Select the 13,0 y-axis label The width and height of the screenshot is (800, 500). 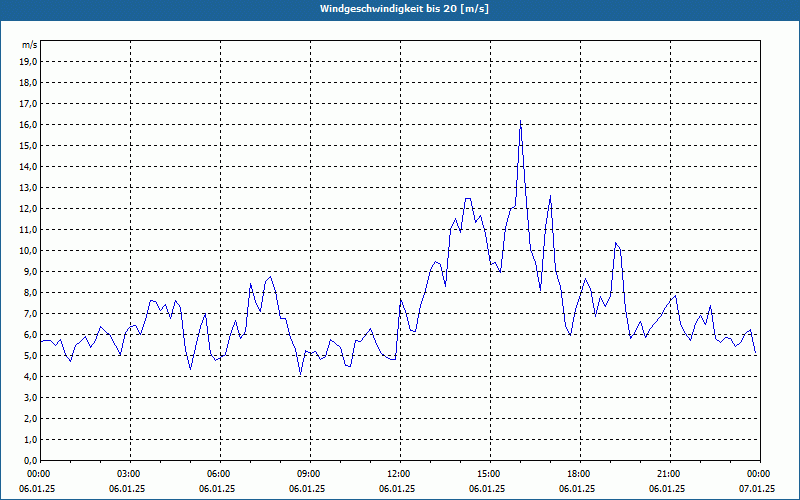click(28, 188)
